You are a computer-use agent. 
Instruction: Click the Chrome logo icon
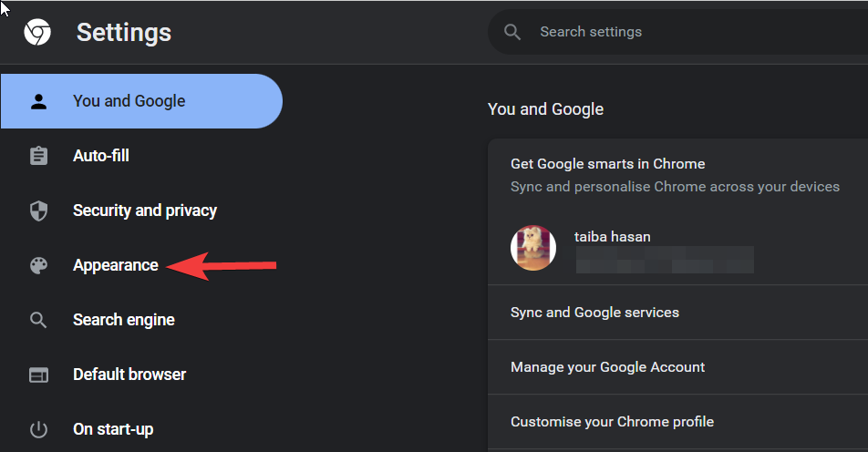coord(37,33)
